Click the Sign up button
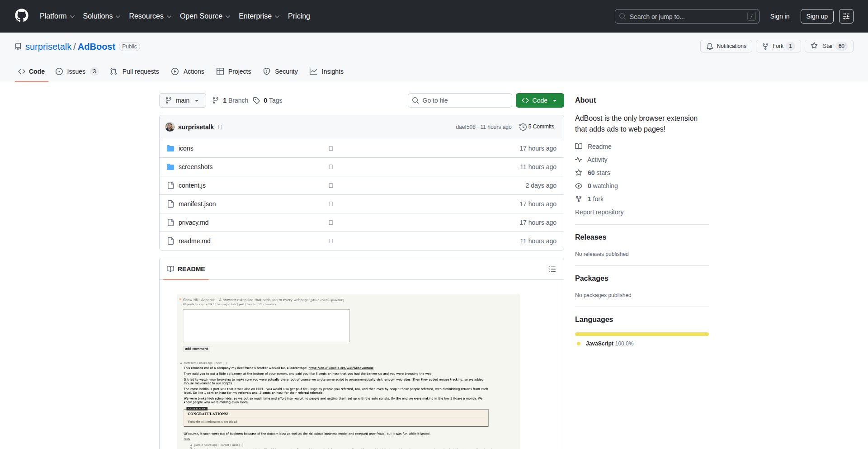 pyautogui.click(x=816, y=16)
